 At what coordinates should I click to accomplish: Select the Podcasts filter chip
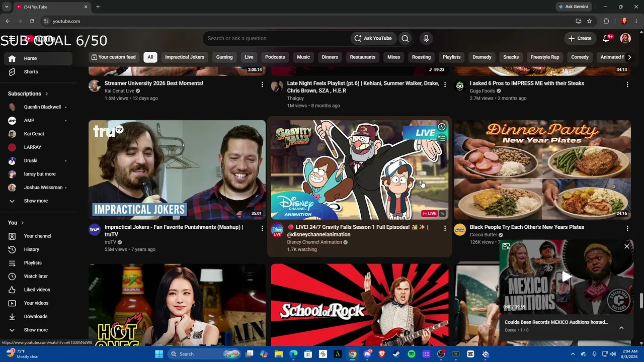point(275,57)
